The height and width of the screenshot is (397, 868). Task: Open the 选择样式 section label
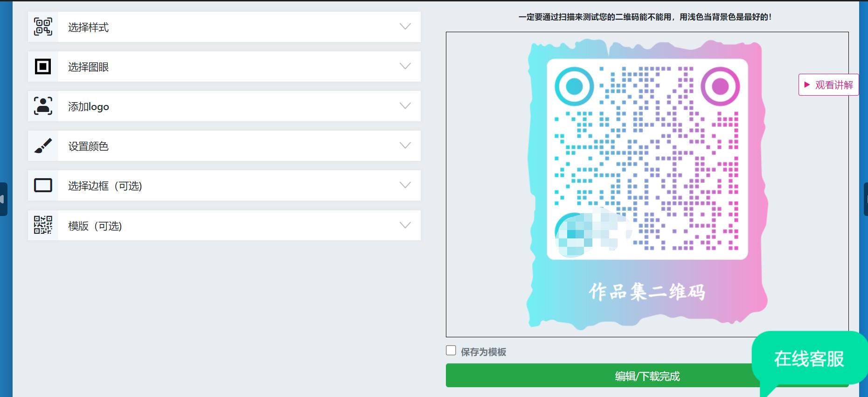88,28
